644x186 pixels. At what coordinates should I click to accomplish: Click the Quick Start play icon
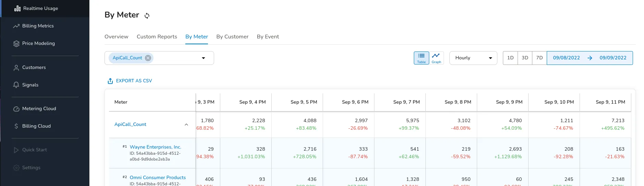coord(16,150)
